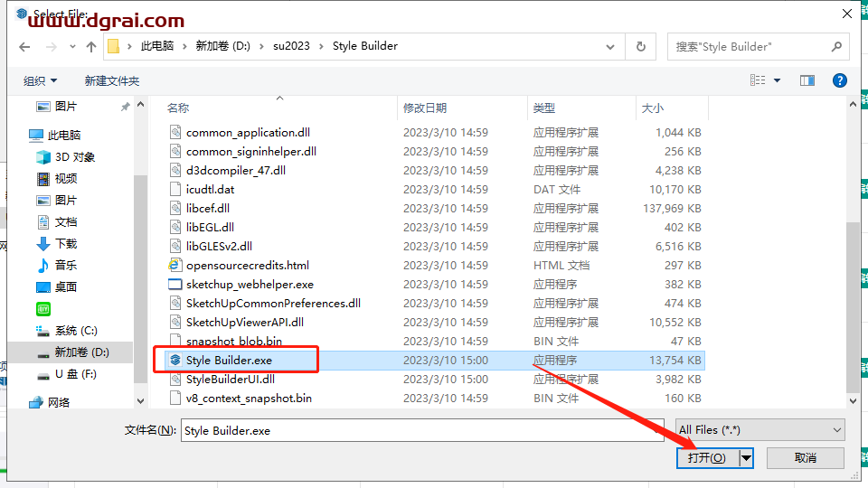Viewport: 868px width, 488px height.
Task: Sort by the 修改日期 column header
Action: pyautogui.click(x=425, y=108)
